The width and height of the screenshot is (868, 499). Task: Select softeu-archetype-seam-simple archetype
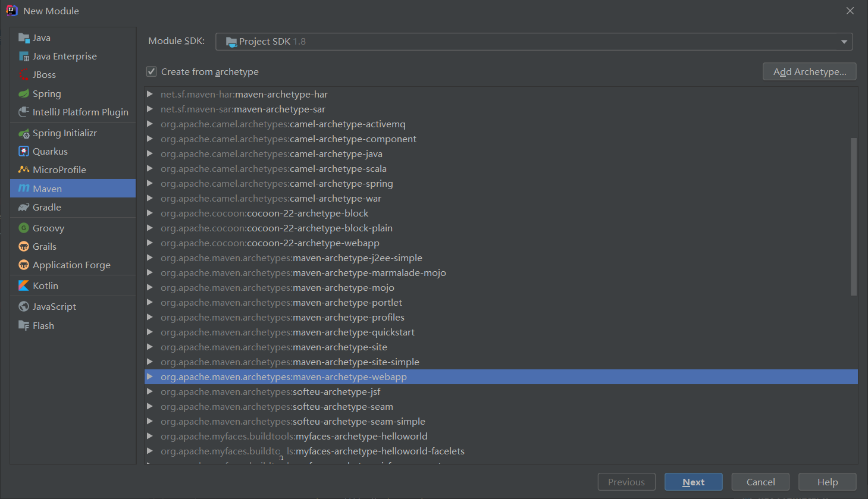pos(501,421)
